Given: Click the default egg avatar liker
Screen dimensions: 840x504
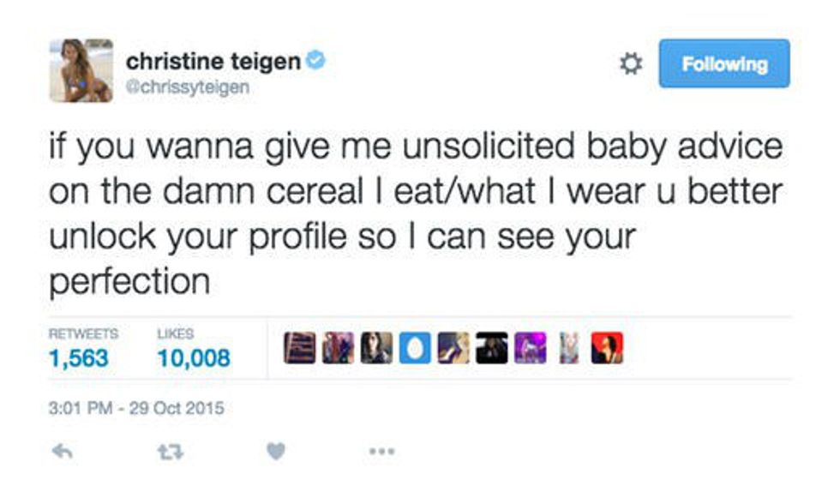Looking at the screenshot, I should click(x=415, y=348).
